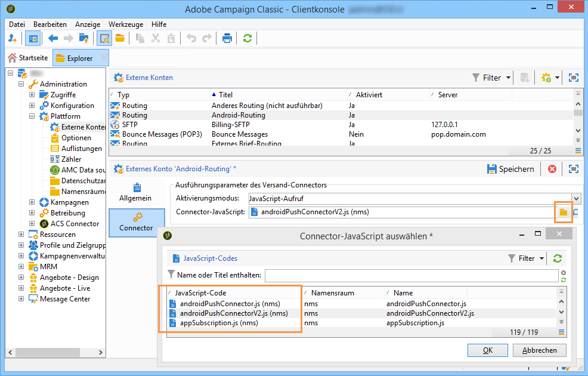The width and height of the screenshot is (588, 376).
Task: Click the cut scissors icon
Action: (x=156, y=38)
